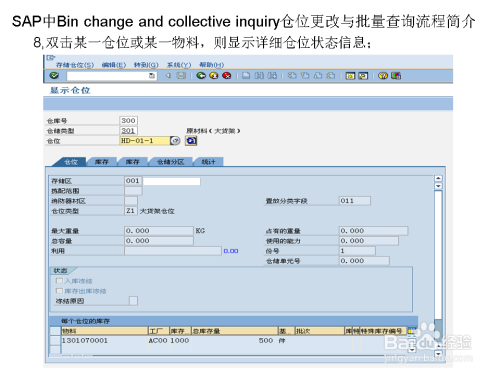Image resolution: width=500 pixels, height=375 pixels.
Task: Click the 冻结原因 field box
Action: click(133, 301)
